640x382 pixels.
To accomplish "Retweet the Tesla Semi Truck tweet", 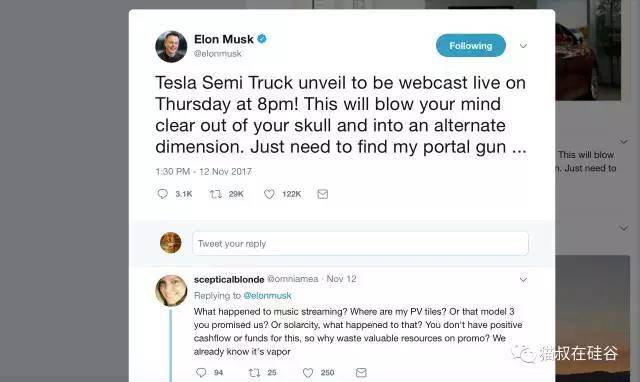I will click(216, 194).
